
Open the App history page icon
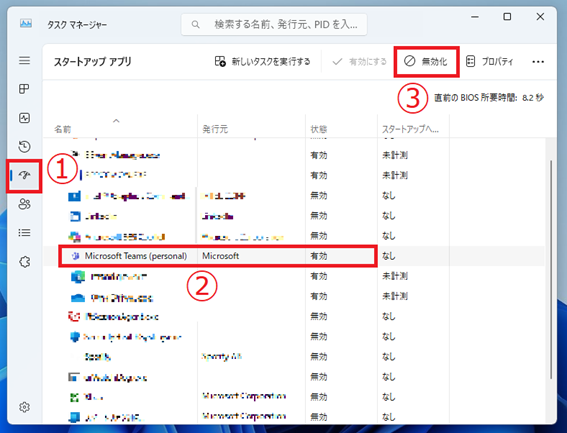[x=24, y=147]
